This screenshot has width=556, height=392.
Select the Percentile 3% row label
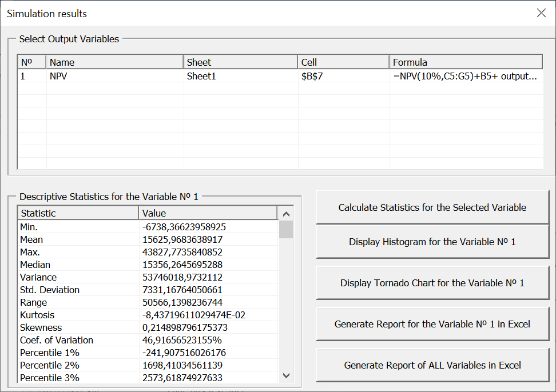50,378
